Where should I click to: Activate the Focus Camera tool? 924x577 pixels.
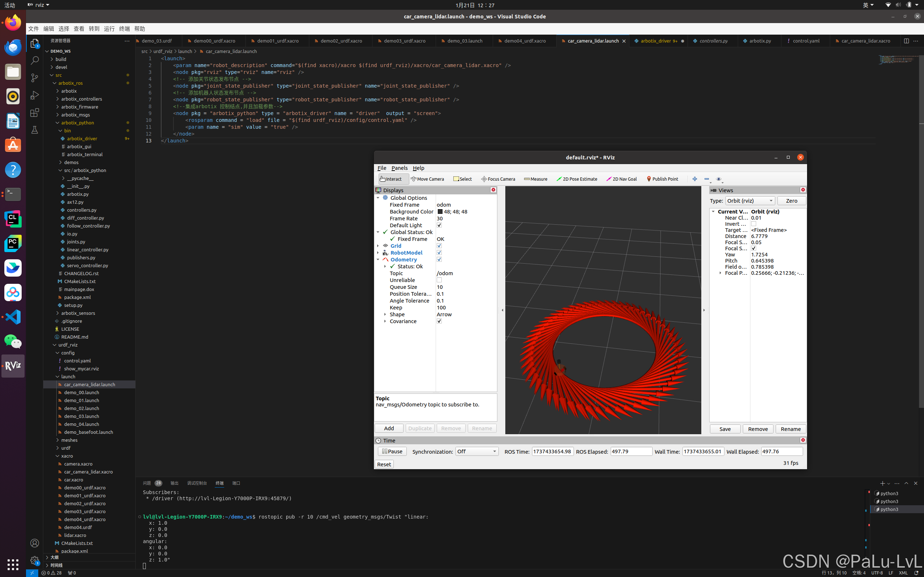498,179
